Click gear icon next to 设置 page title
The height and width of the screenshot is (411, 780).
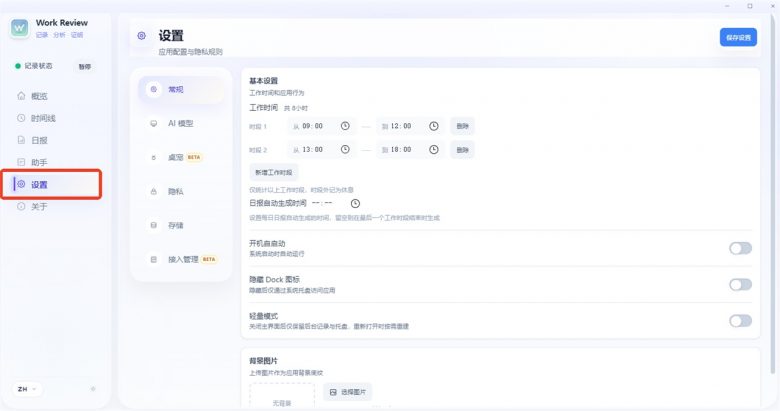(141, 36)
